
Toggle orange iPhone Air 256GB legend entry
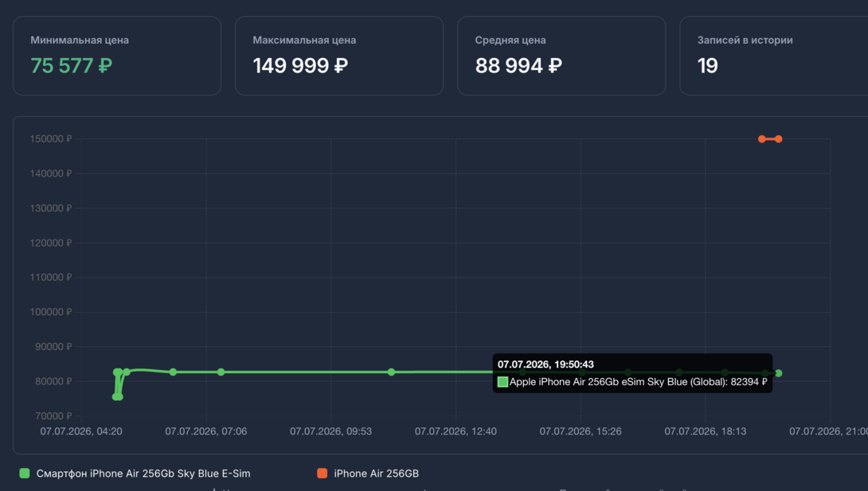tap(368, 473)
